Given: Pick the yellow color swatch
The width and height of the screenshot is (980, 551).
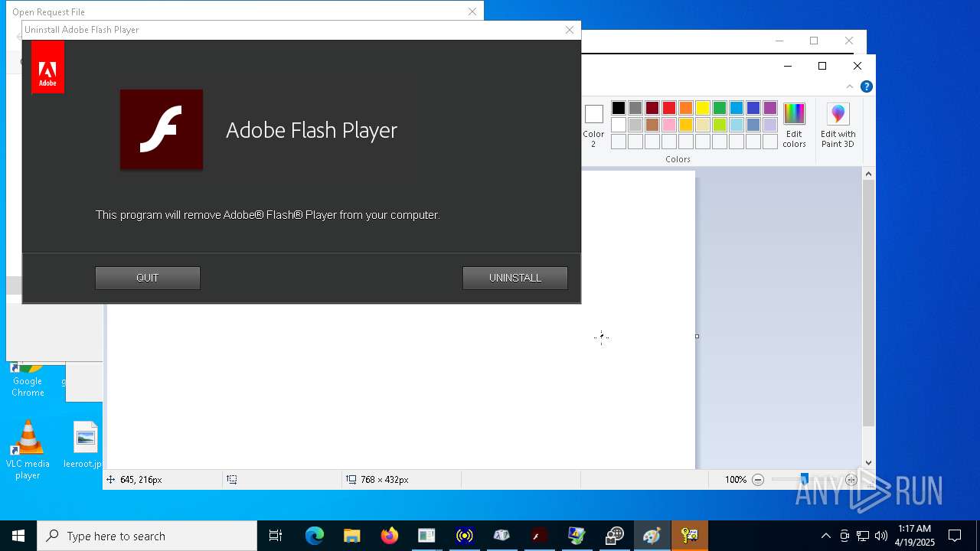Looking at the screenshot, I should point(703,108).
